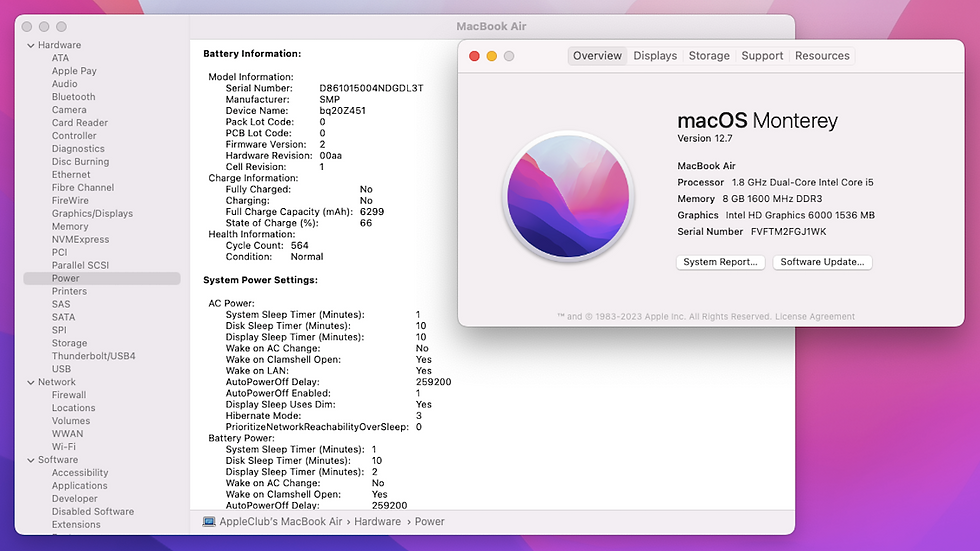Select NVMExpress in the sidebar
This screenshot has width=980, height=551.
click(81, 239)
